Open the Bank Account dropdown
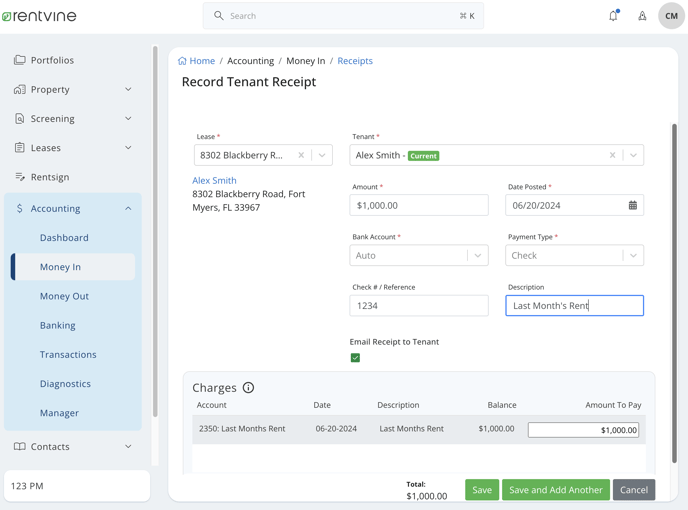 click(x=478, y=256)
